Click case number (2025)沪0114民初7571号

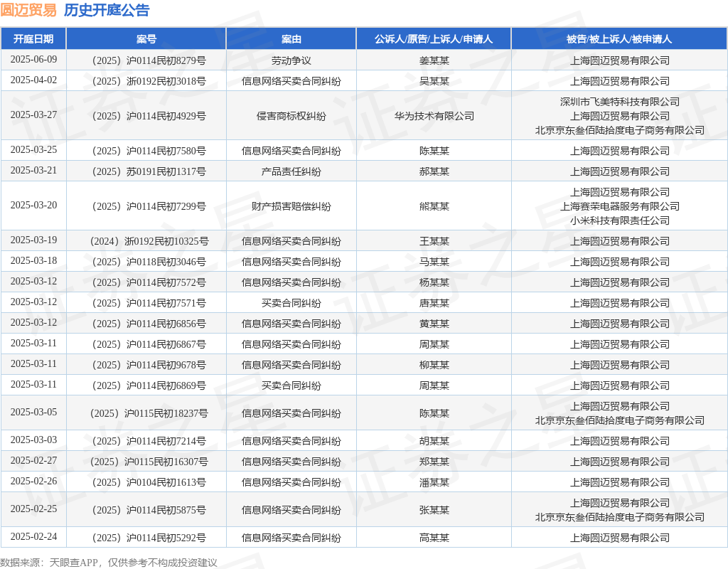146,303
